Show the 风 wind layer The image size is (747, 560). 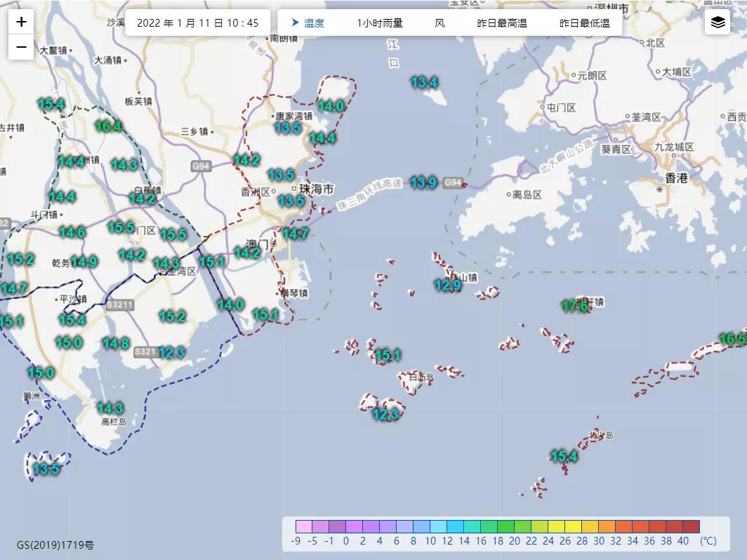coord(439,23)
